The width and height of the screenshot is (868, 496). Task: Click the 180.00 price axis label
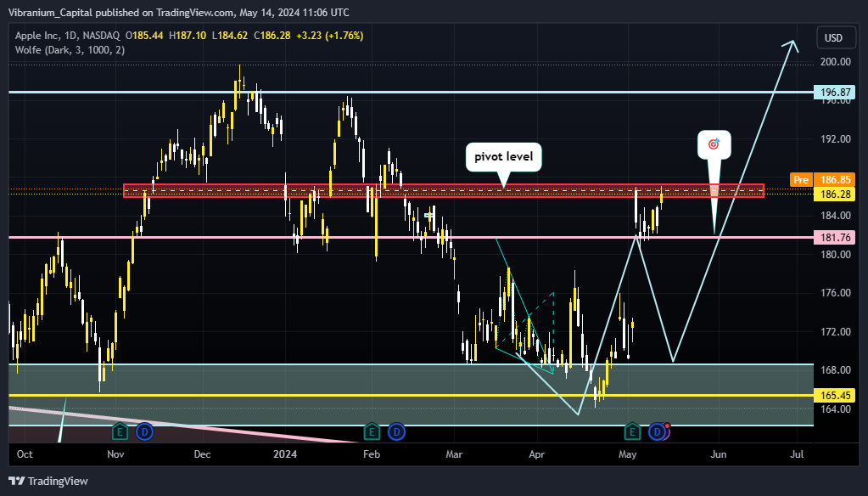836,255
